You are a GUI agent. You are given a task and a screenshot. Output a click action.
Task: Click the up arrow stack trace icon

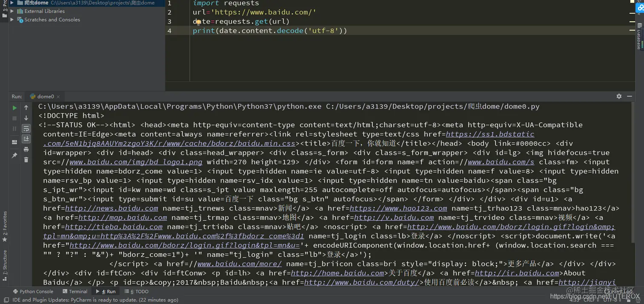[26, 108]
